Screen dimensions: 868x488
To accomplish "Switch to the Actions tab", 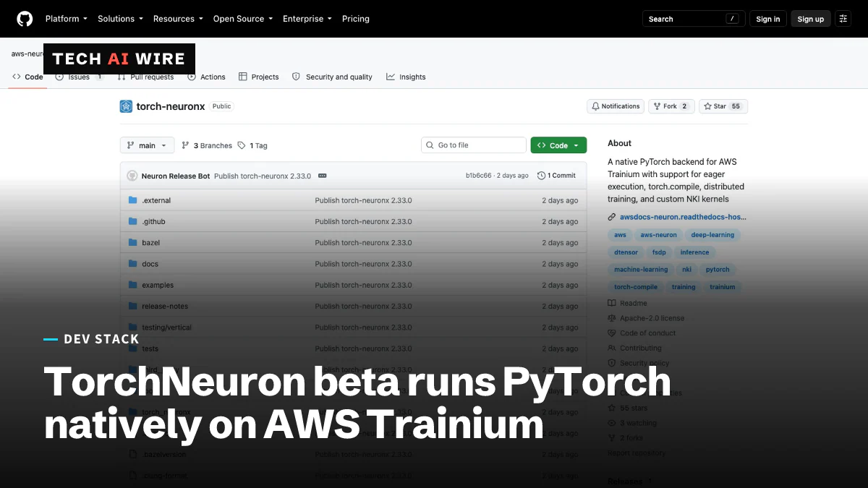I will pyautogui.click(x=206, y=77).
